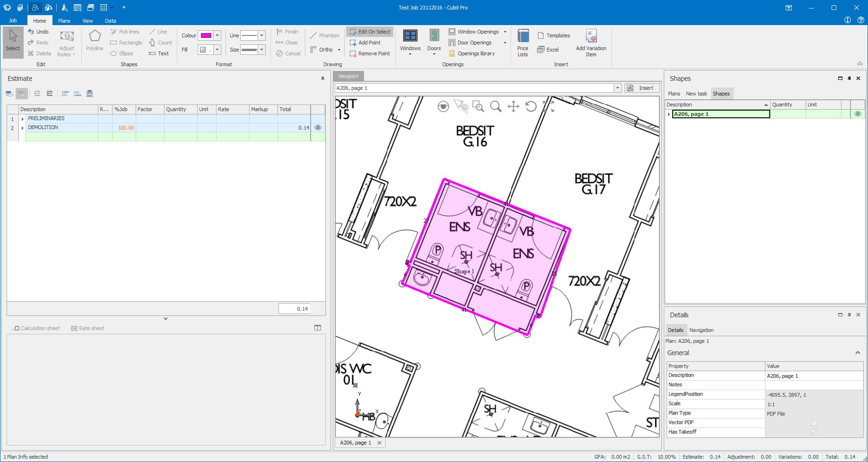This screenshot has height=462, width=868.
Task: Click the Insert button beside plan selector
Action: click(642, 88)
